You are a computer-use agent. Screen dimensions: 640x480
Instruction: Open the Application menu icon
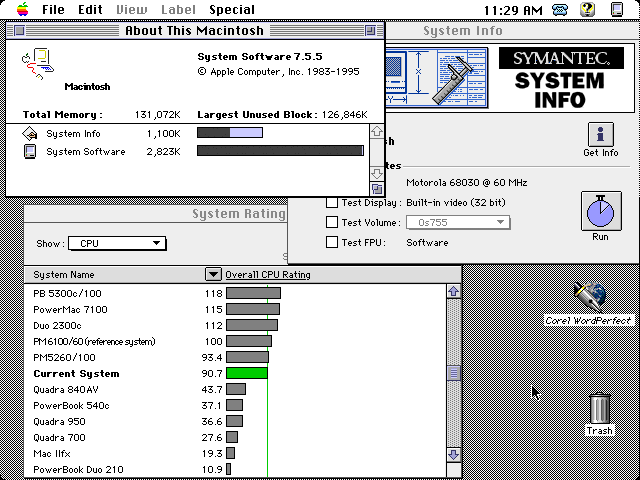(x=617, y=9)
